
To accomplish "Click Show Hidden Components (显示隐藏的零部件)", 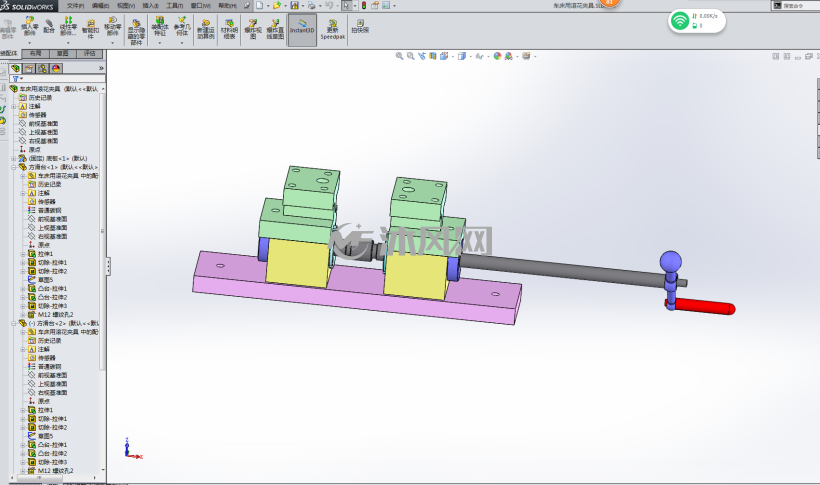I will (x=136, y=31).
